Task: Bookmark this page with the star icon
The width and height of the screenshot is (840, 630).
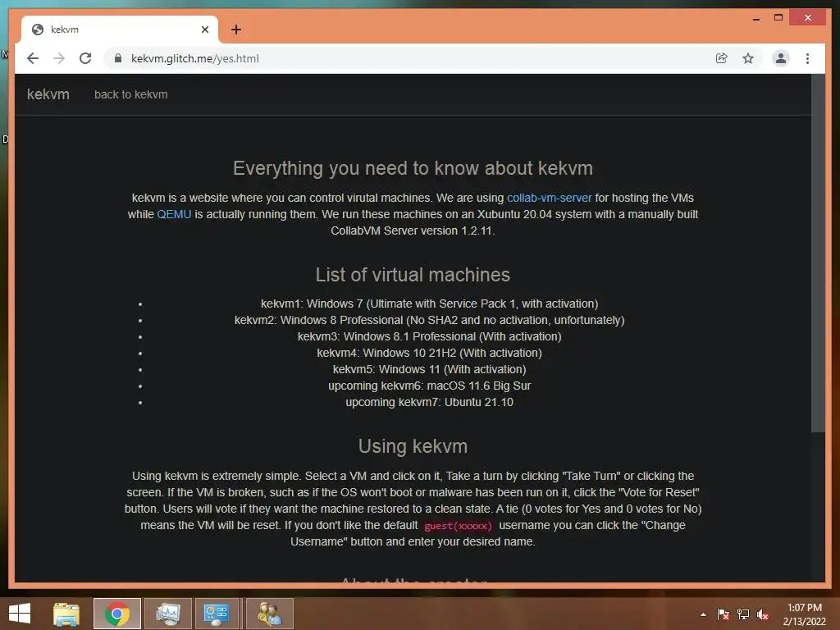Action: [x=748, y=58]
